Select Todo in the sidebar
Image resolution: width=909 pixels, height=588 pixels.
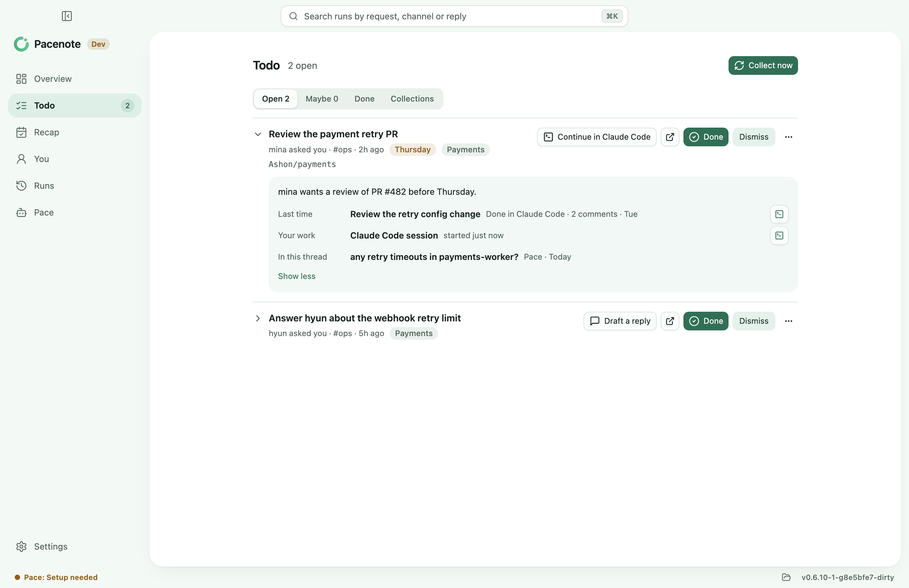(x=75, y=105)
